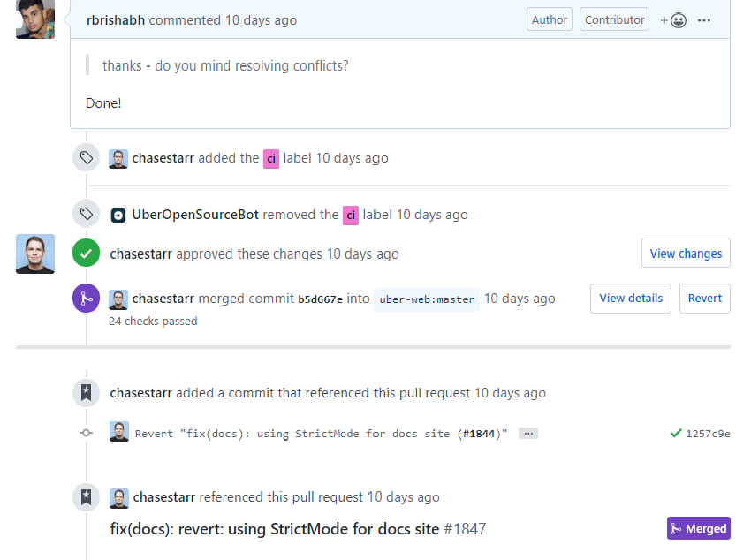751x560 pixels.
Task: View details of the merged checks
Action: (x=631, y=299)
